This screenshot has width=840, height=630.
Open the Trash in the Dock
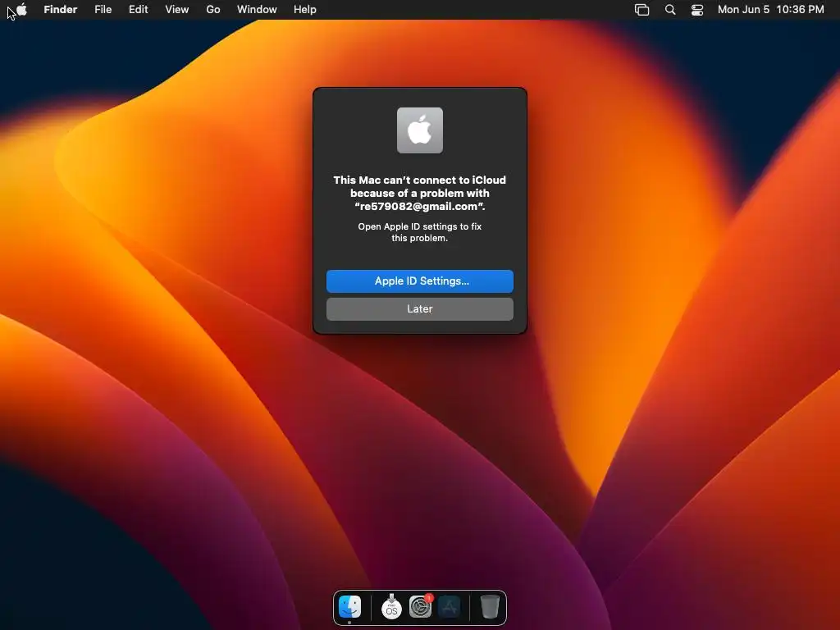[490, 607]
